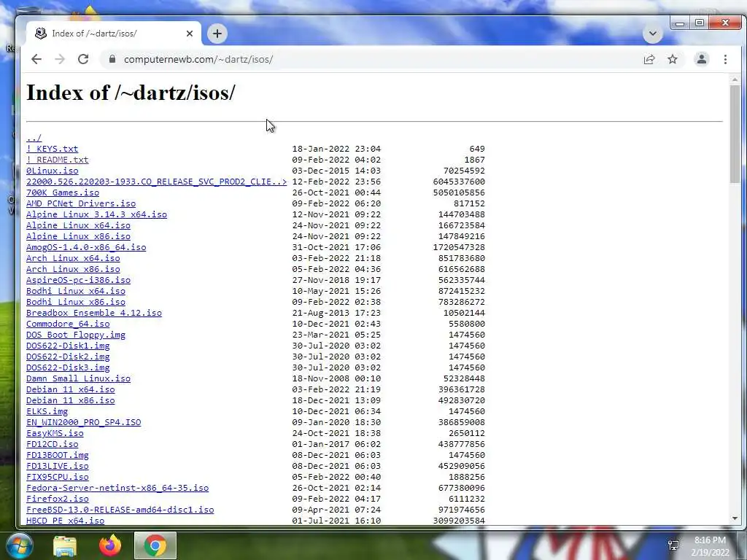Open AMD_PCNet_Drivers.iso link

click(81, 204)
